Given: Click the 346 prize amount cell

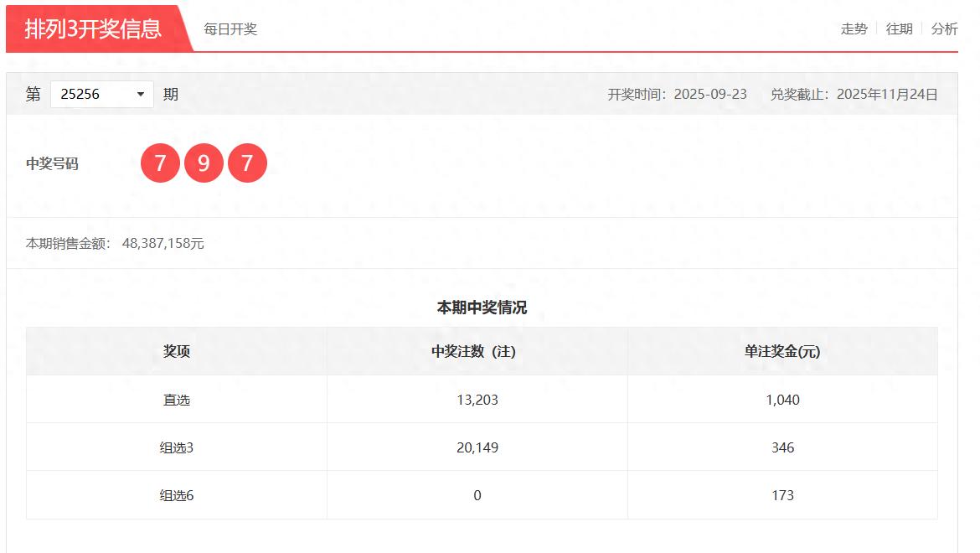Looking at the screenshot, I should 782,447.
